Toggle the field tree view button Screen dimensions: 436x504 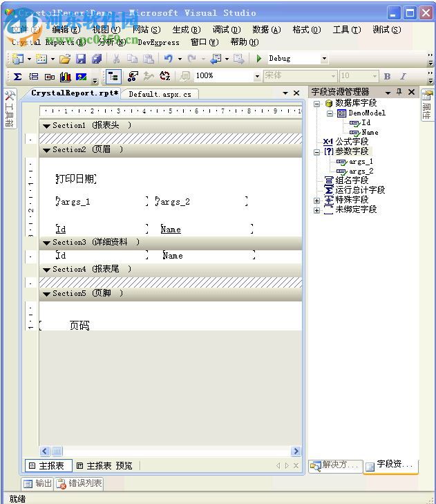pyautogui.click(x=113, y=77)
